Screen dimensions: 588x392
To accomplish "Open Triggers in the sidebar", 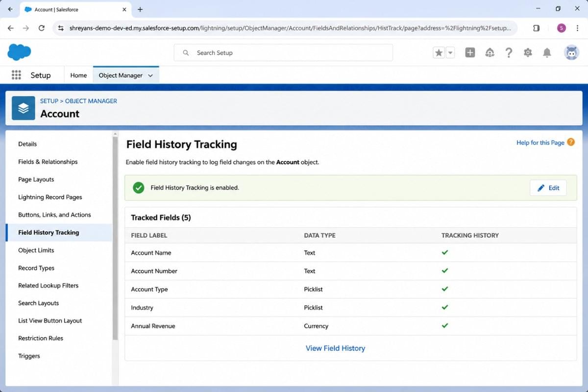I will point(29,356).
